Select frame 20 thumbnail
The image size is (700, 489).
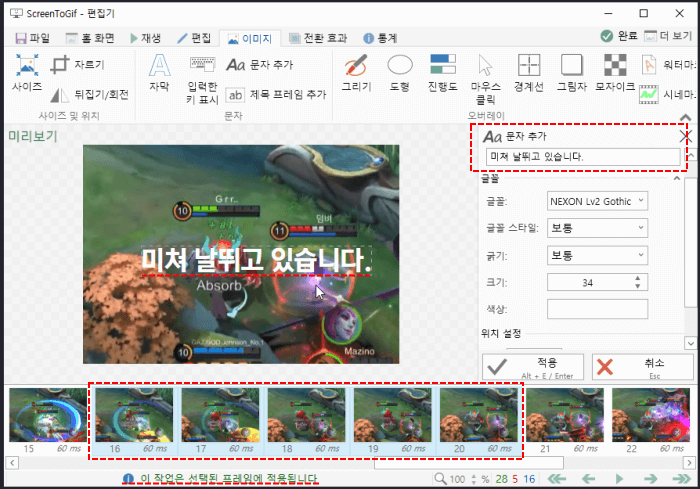click(x=479, y=421)
